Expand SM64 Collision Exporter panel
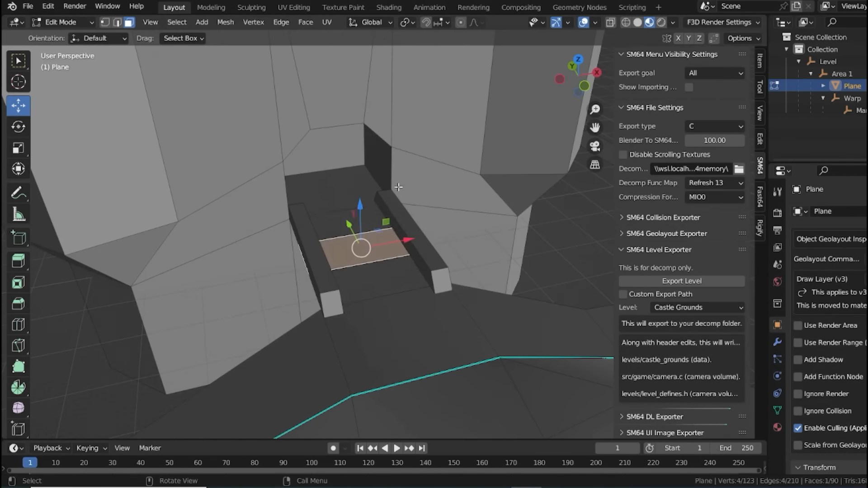 (663, 217)
